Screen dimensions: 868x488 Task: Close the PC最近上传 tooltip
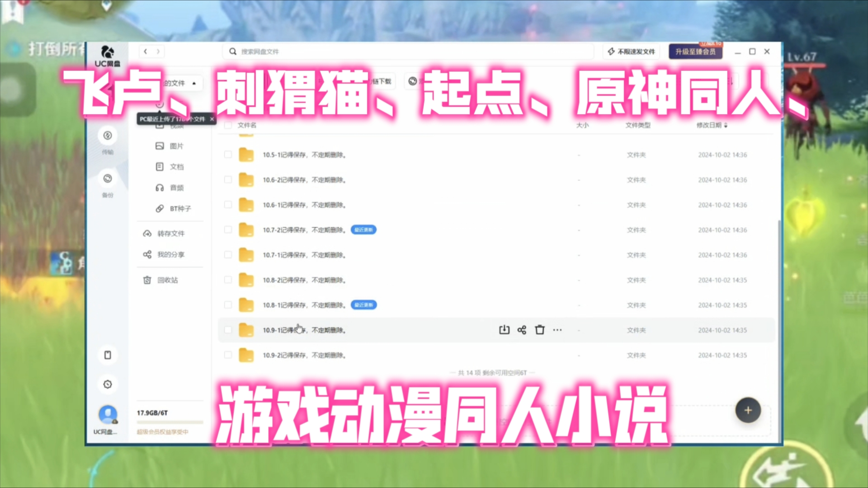(x=212, y=119)
